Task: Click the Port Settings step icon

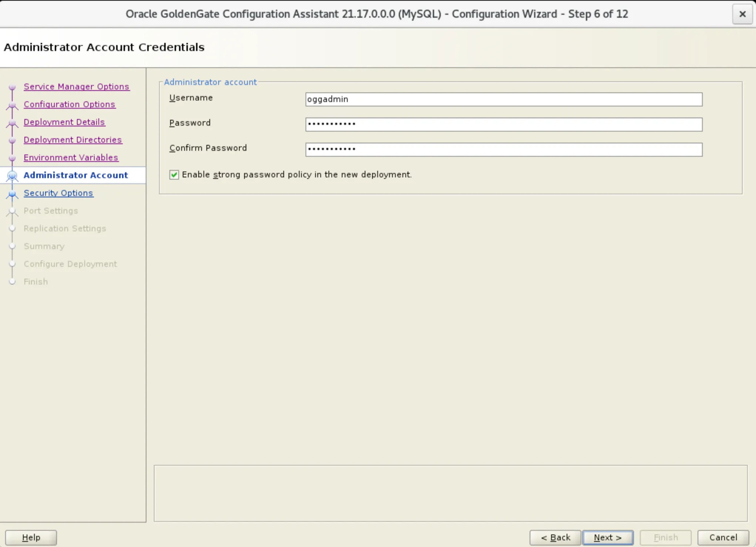Action: pos(12,211)
